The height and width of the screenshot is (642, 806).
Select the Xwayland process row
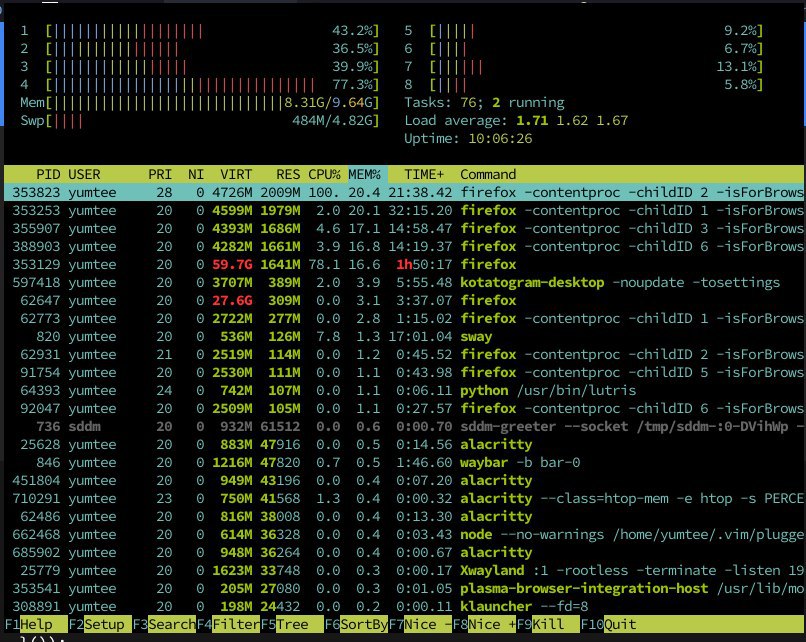405,570
